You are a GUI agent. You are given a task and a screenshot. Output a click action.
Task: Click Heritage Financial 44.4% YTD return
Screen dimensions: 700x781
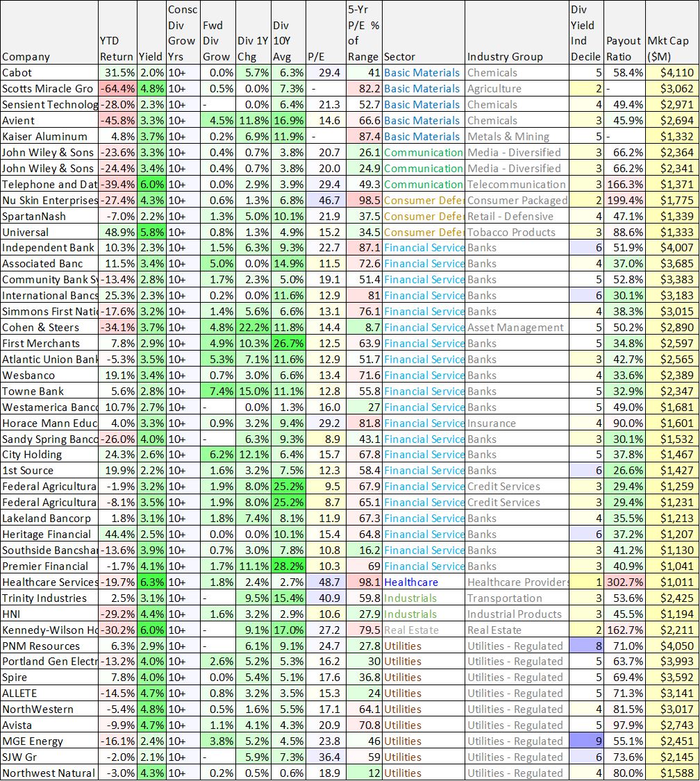[117, 534]
